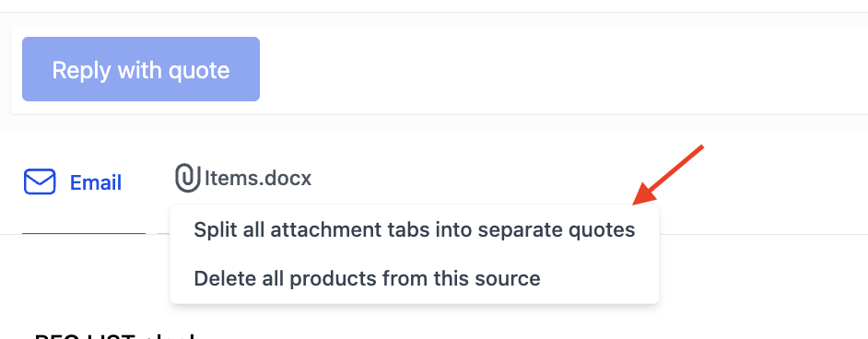868x339 pixels.
Task: Click the word "quote" on the blue button
Action: click(199, 70)
